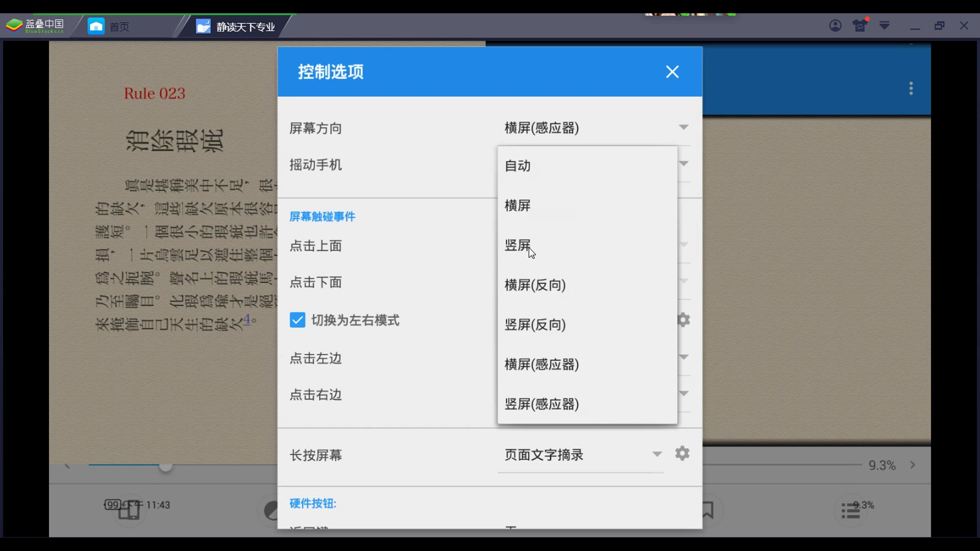Click footnote link 4 in book text
Image resolution: width=980 pixels, height=551 pixels.
click(247, 319)
